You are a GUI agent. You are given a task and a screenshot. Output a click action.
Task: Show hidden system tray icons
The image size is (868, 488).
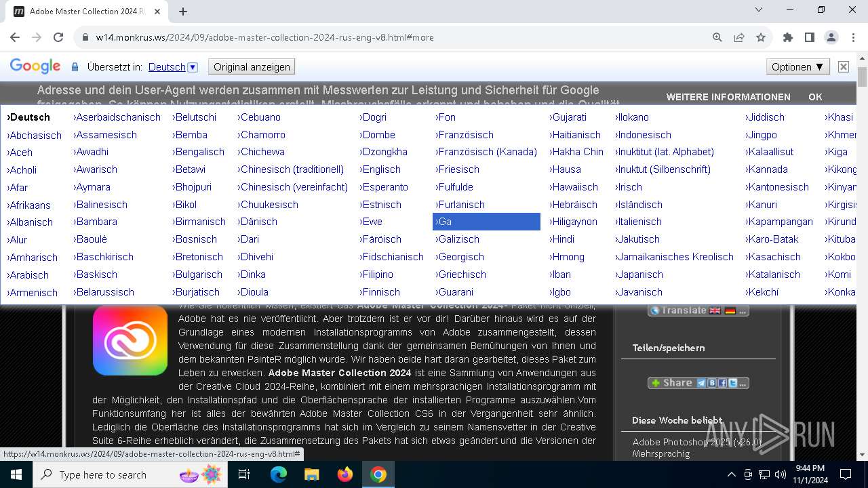tap(731, 474)
